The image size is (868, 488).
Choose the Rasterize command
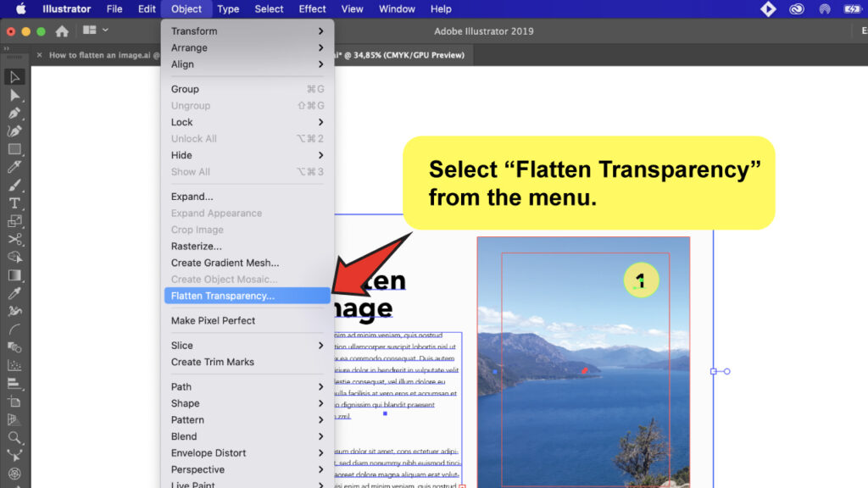click(195, 246)
